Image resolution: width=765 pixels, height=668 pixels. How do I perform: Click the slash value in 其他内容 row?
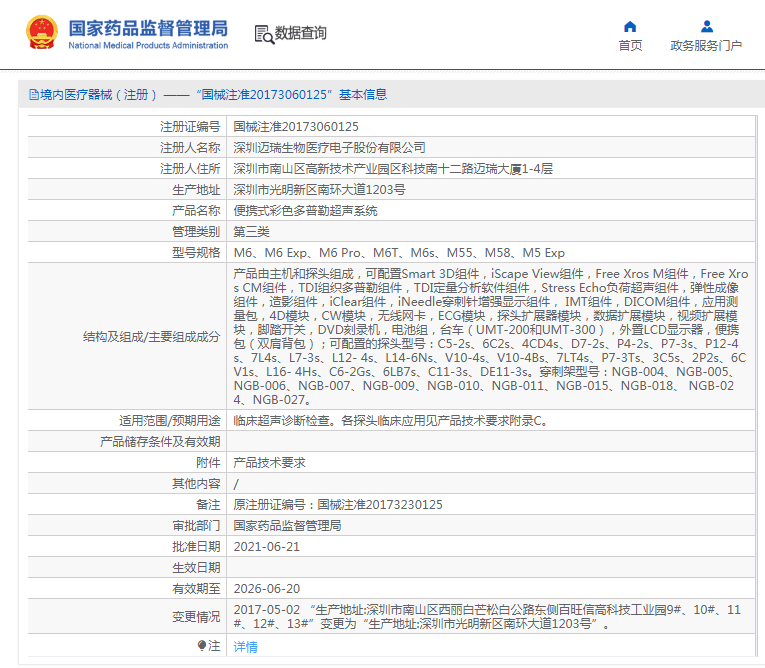click(236, 484)
